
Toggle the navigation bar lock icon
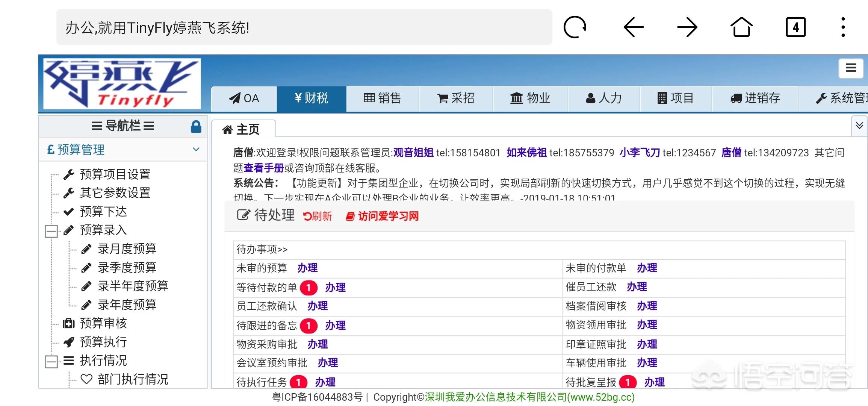click(196, 126)
